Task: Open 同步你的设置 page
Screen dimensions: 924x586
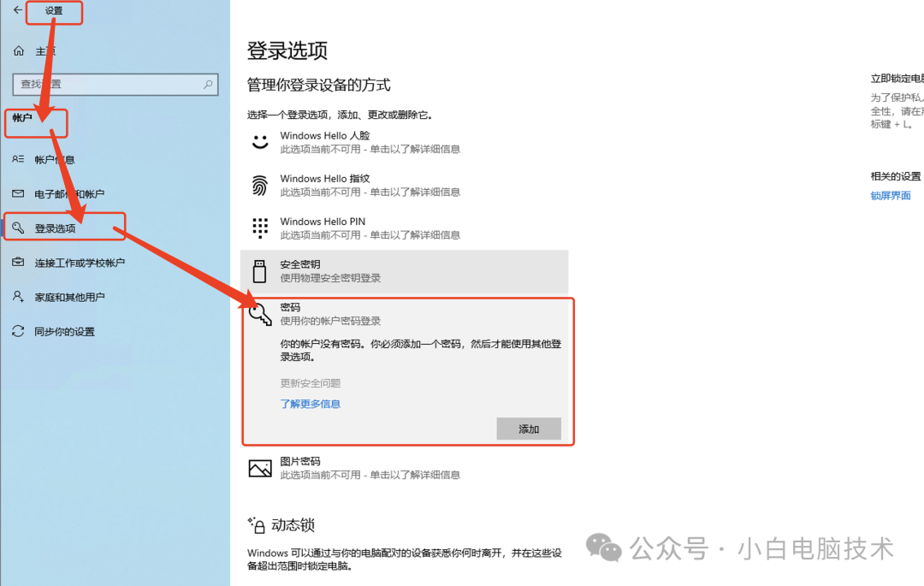Action: click(64, 332)
